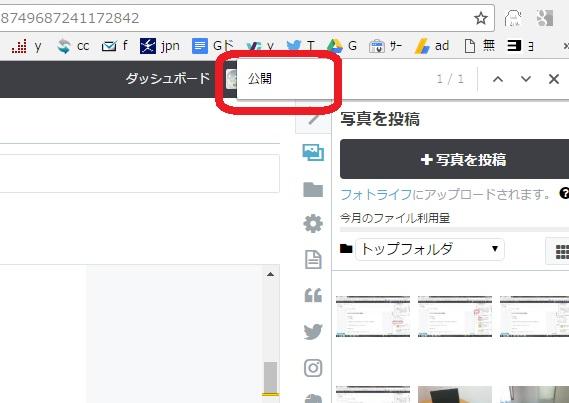Screen dimensions: 569x403
Task: Click the user avatar next to ダッシュボード
Action: [x=231, y=79]
